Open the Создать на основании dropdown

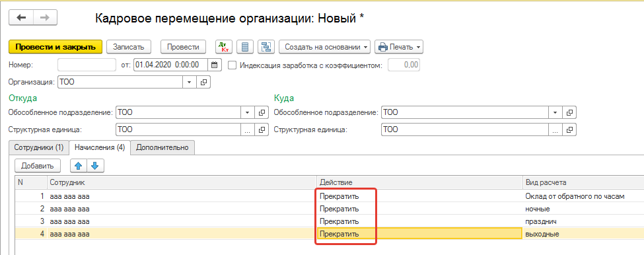click(325, 47)
